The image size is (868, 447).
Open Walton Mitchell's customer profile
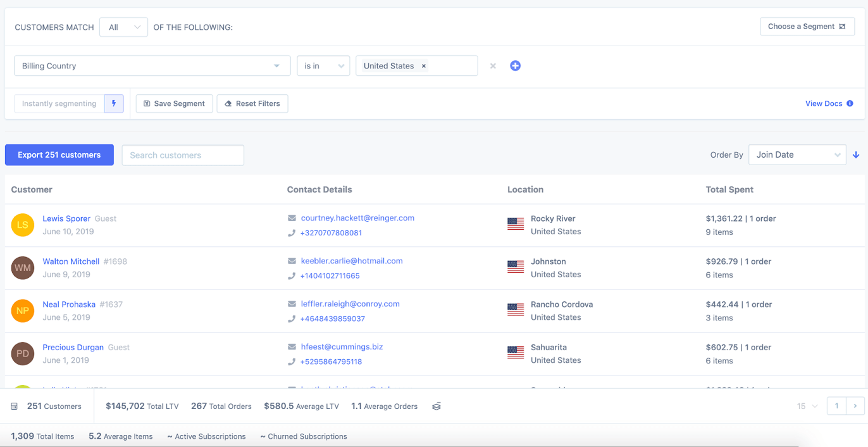coord(71,261)
